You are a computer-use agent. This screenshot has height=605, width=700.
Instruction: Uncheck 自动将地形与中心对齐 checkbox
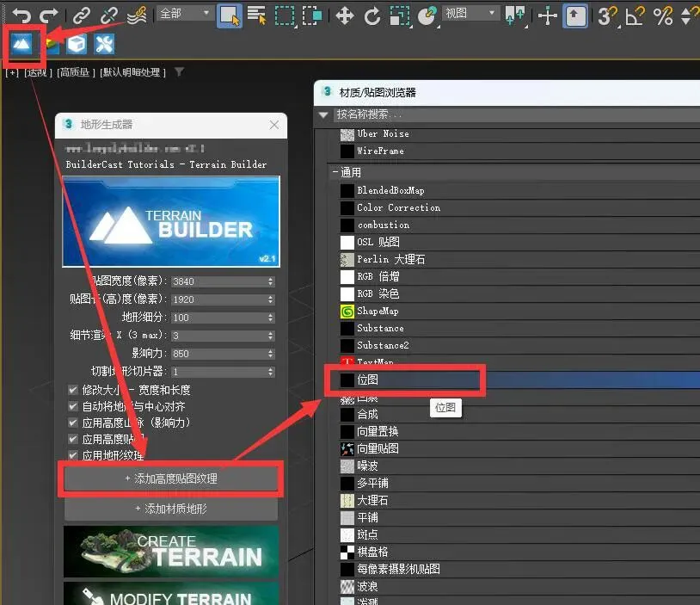[x=73, y=406]
